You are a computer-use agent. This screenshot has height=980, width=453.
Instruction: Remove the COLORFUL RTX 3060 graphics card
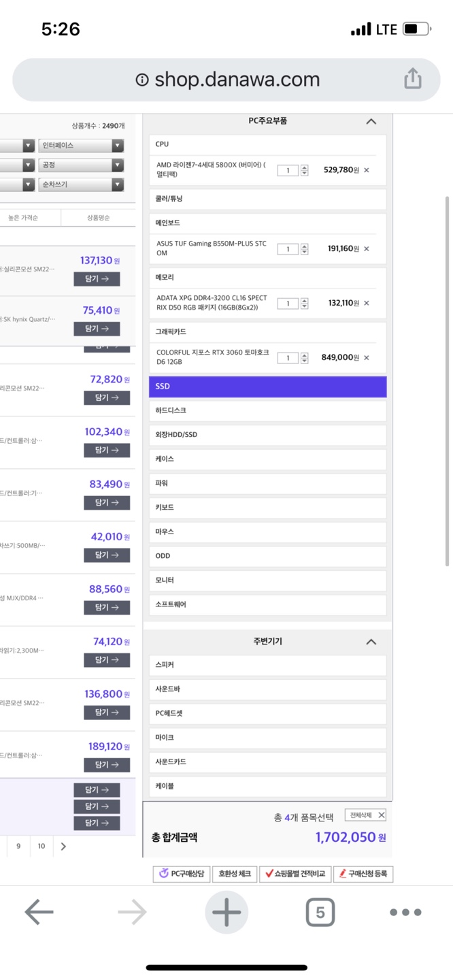point(367,358)
